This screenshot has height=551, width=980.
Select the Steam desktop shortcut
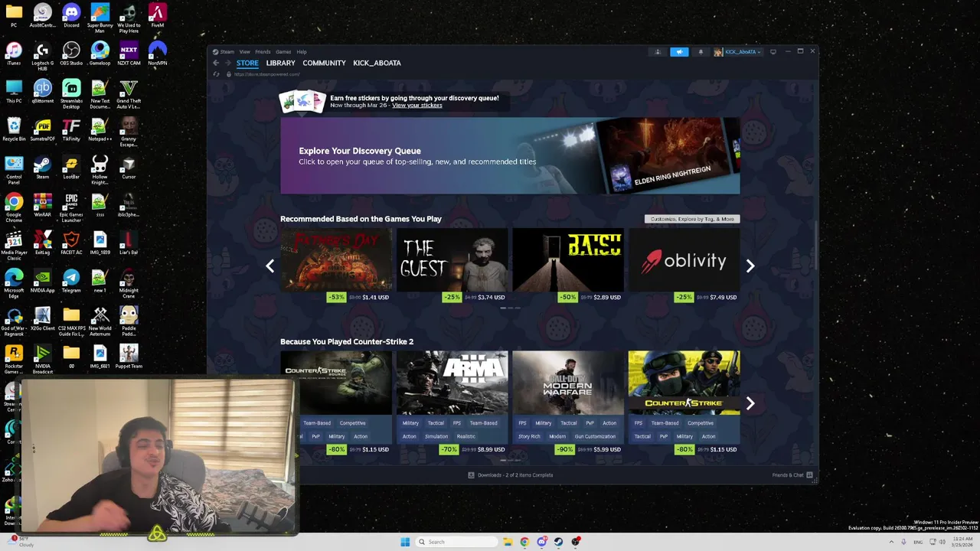pos(43,168)
